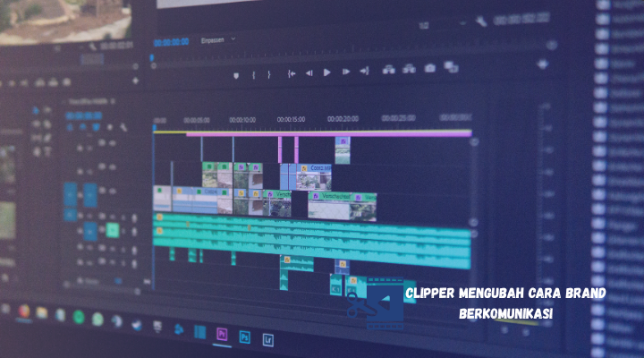The height and width of the screenshot is (358, 644).
Task: Select the small clip on top video track
Action: (x=343, y=151)
